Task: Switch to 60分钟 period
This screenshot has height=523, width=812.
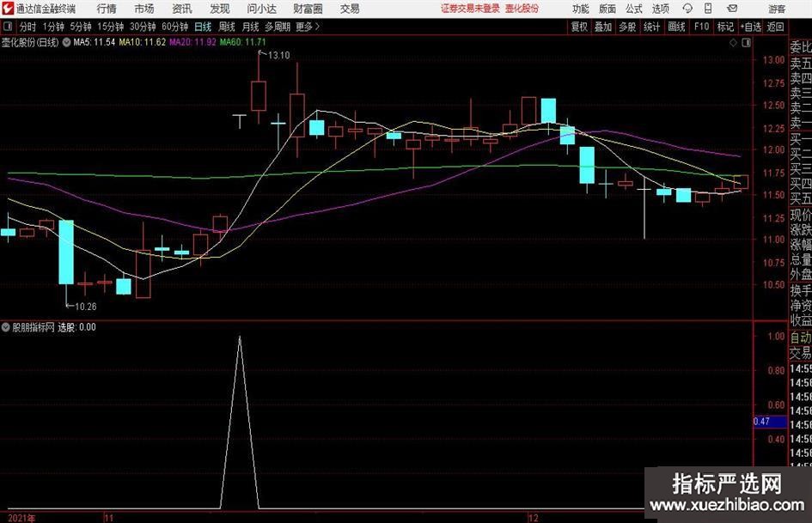Action: (175, 27)
